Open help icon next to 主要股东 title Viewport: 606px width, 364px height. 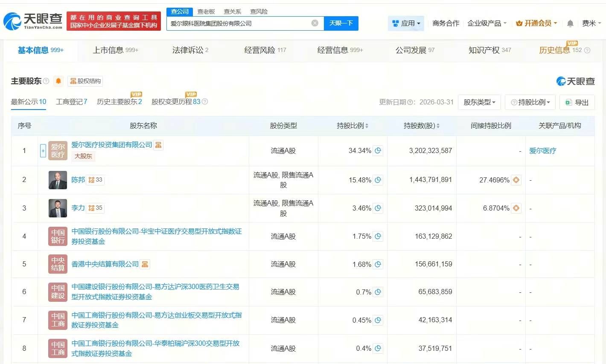46,81
